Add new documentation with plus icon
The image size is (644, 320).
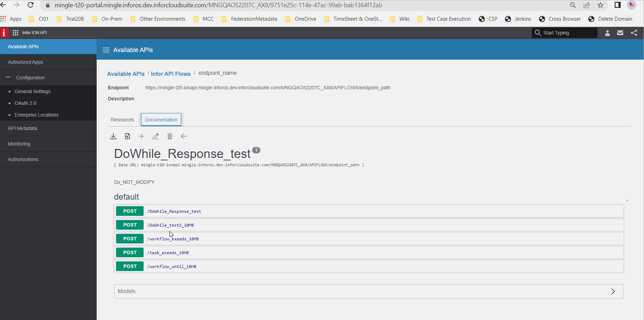[x=142, y=137]
